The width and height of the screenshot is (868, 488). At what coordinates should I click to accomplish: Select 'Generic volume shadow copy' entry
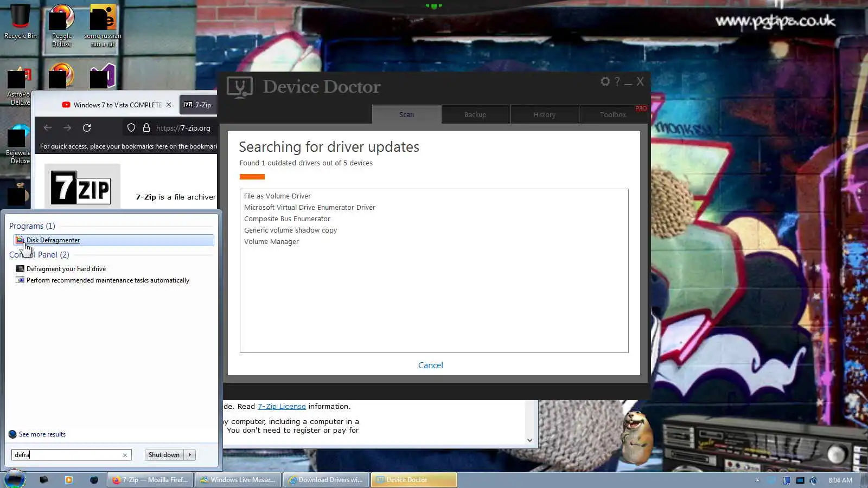(x=290, y=230)
